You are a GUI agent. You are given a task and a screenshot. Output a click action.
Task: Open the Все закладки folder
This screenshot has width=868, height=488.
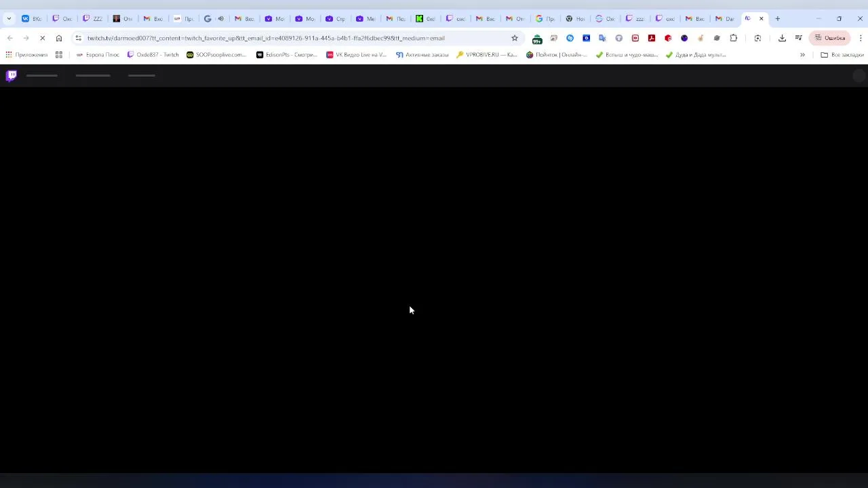(x=842, y=55)
